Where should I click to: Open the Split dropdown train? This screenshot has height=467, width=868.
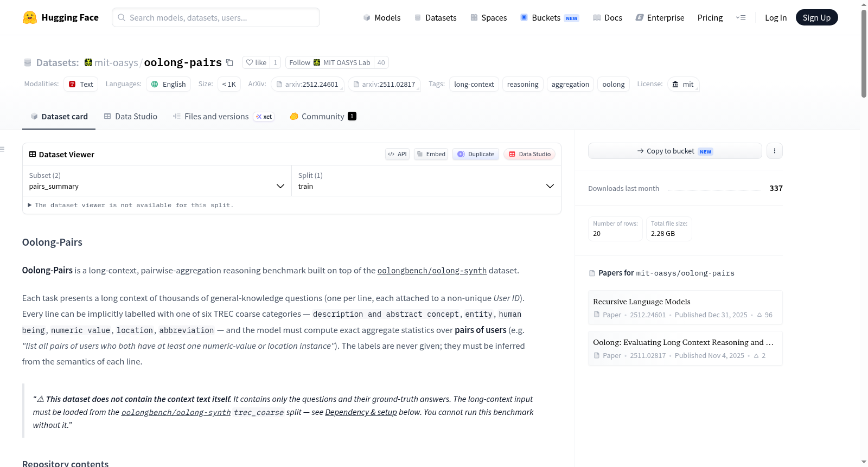click(x=426, y=181)
